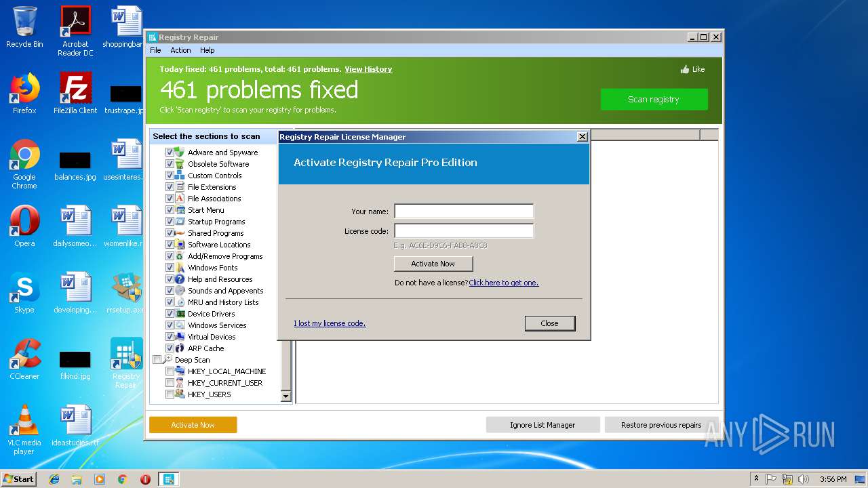Click the Close button in License Manager
The height and width of the screenshot is (488, 868).
[x=550, y=323]
